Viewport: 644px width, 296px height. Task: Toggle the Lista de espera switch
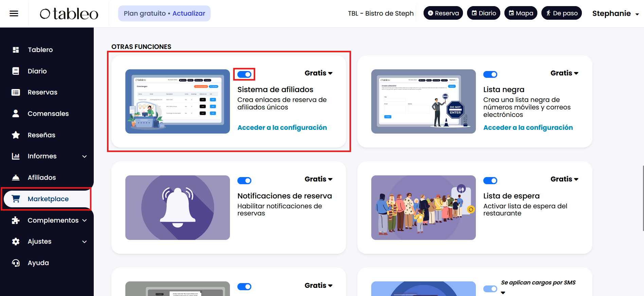(490, 180)
